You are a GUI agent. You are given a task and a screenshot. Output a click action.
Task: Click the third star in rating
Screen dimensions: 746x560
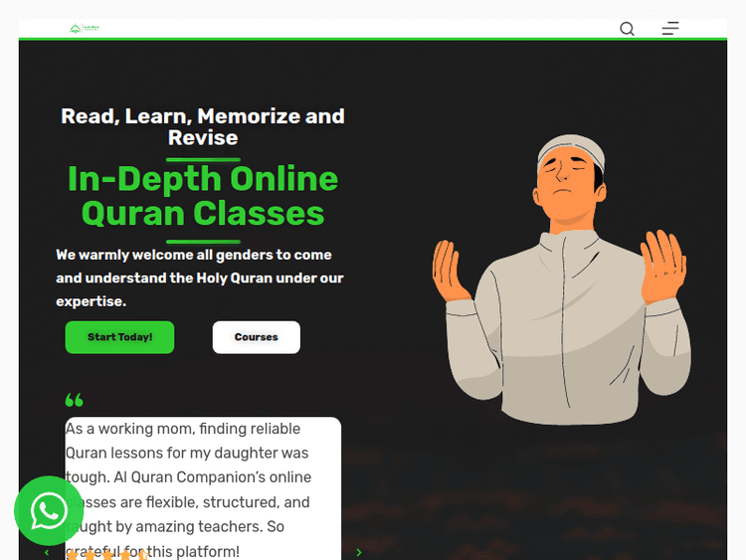tap(107, 555)
